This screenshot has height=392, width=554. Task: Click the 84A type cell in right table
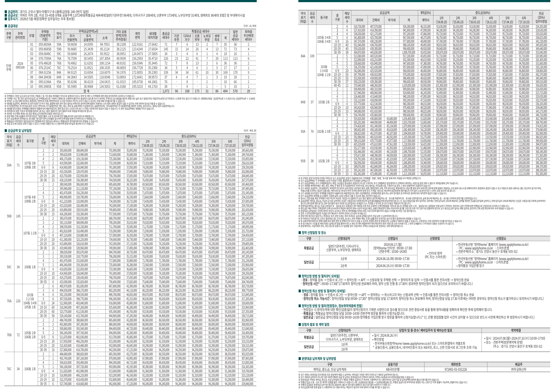pyautogui.click(x=303, y=56)
